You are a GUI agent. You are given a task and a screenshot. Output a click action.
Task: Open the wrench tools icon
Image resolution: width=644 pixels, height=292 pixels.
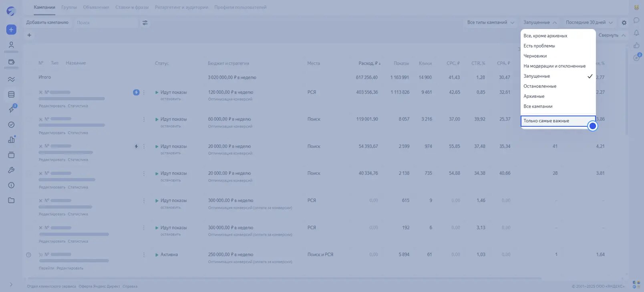(11, 170)
